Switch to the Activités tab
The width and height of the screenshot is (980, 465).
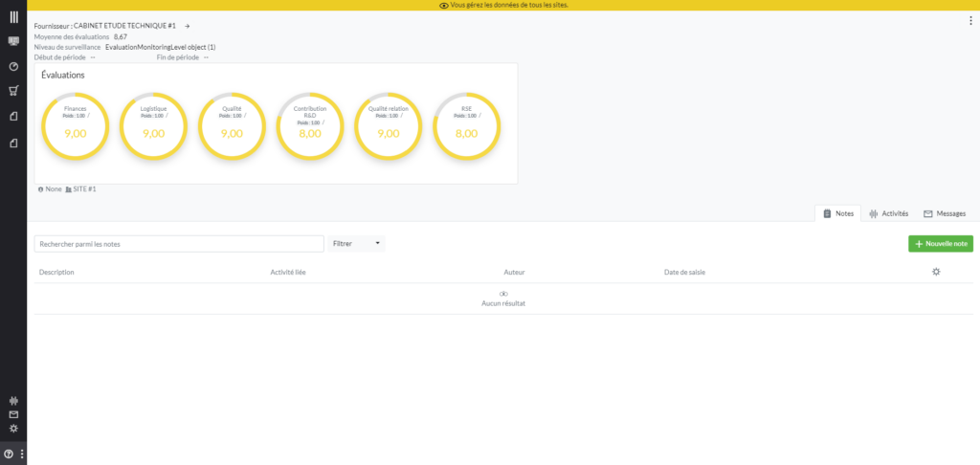pos(888,213)
